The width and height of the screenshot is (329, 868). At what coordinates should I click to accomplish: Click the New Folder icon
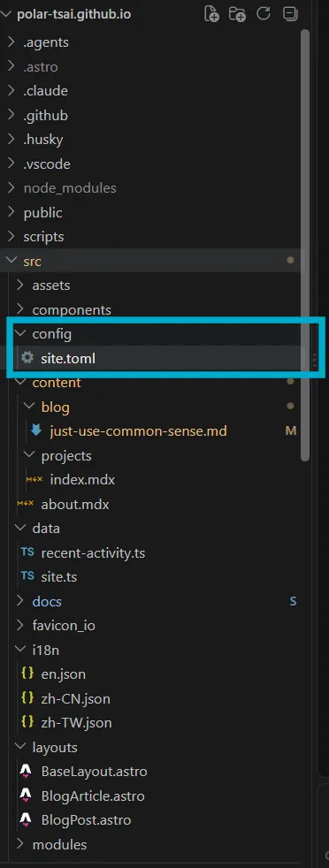point(238,14)
